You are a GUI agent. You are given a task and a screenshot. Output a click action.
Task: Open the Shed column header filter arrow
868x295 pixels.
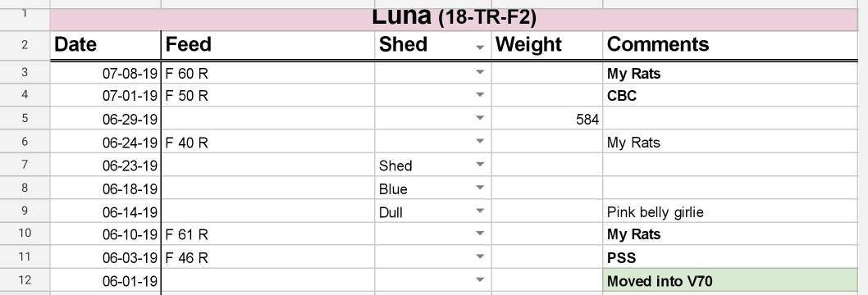480,48
